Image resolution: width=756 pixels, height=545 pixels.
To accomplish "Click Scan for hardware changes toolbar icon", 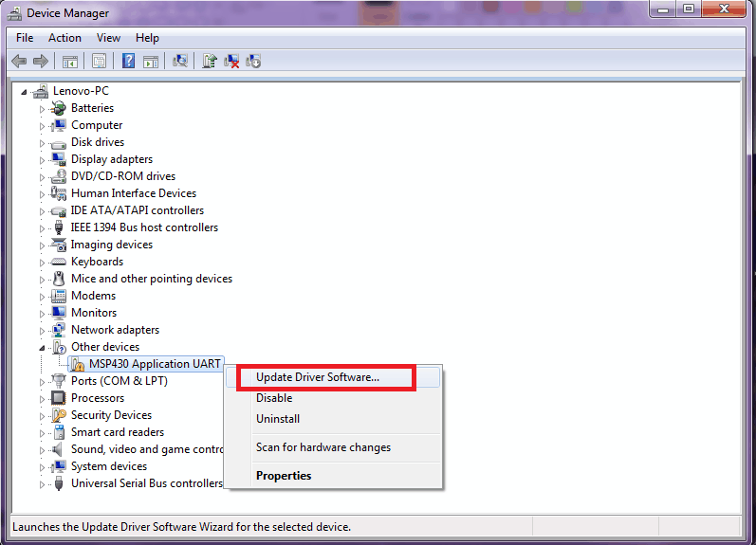I will click(178, 61).
